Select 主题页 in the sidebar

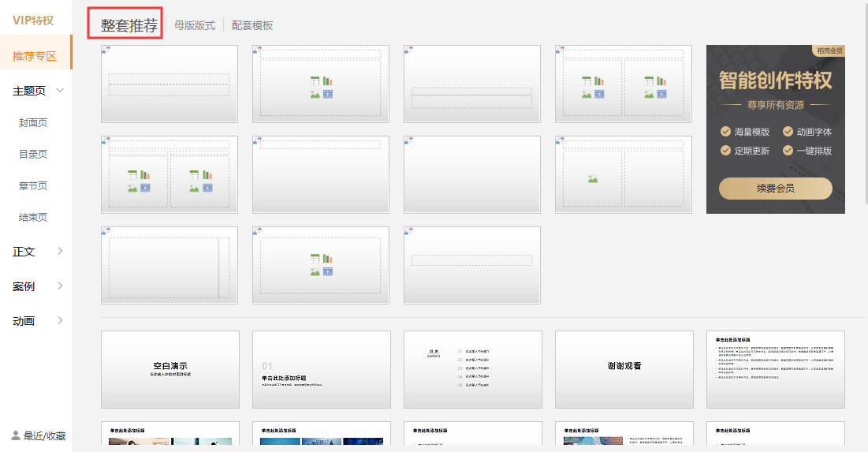[x=29, y=91]
